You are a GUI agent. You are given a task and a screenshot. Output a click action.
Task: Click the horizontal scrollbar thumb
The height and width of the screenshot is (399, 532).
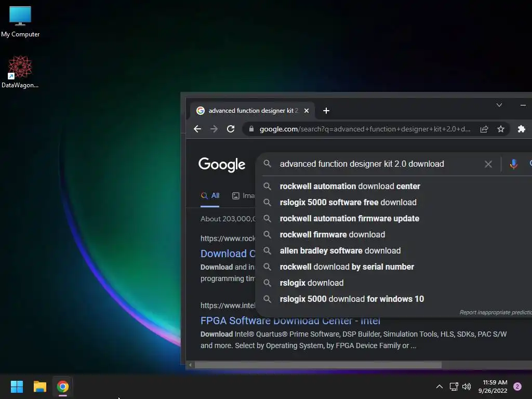pos(318,365)
